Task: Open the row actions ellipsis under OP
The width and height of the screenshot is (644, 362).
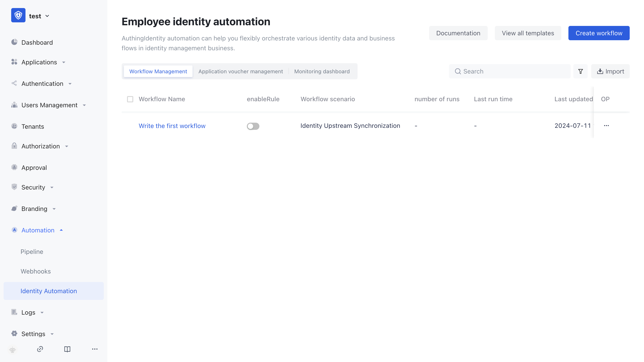Action: click(x=606, y=126)
